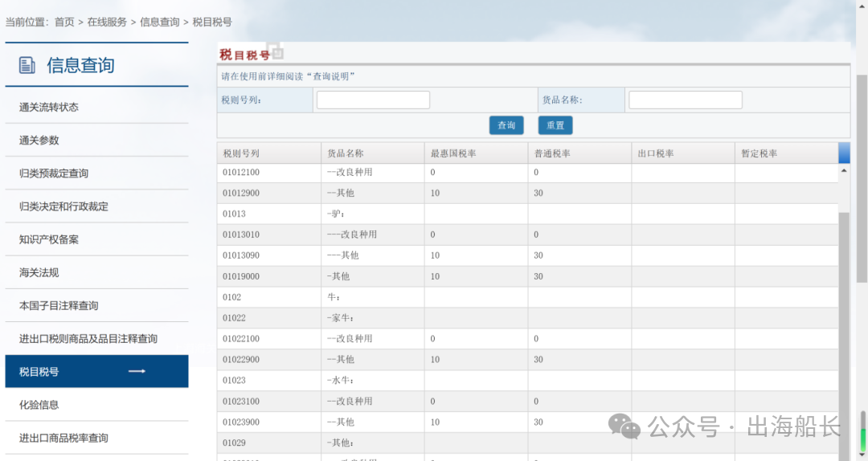Click the 查询 search button
The width and height of the screenshot is (868, 461).
coord(506,125)
